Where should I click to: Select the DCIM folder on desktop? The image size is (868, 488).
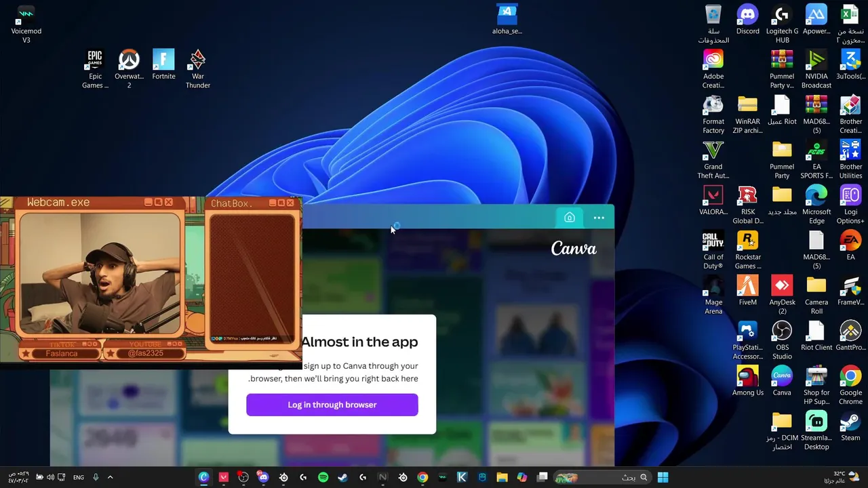(x=782, y=430)
